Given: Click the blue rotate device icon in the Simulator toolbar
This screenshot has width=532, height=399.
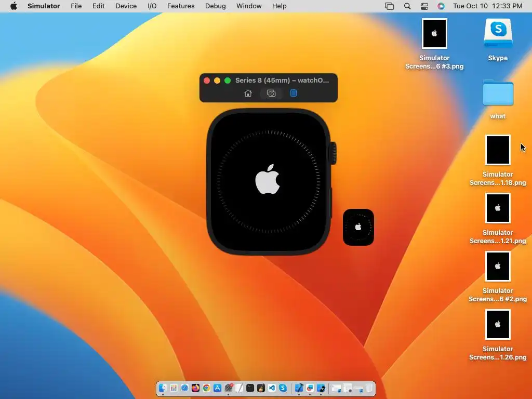Looking at the screenshot, I should (294, 94).
